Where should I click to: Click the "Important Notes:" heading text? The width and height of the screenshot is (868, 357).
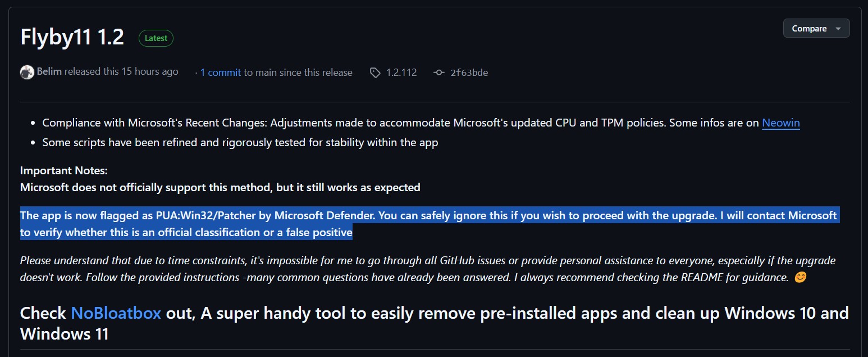[x=64, y=170]
